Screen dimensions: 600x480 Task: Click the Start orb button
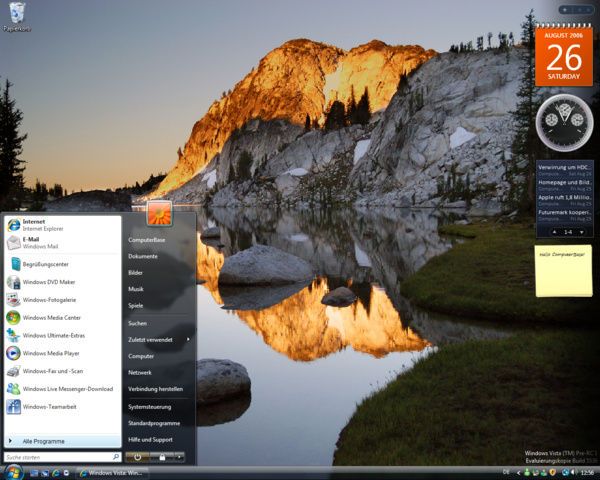(13, 471)
